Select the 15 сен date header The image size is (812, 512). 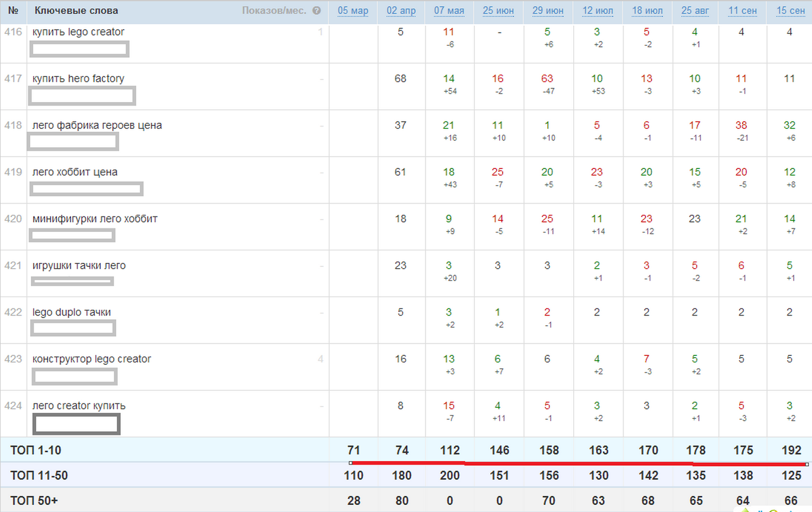click(x=790, y=11)
